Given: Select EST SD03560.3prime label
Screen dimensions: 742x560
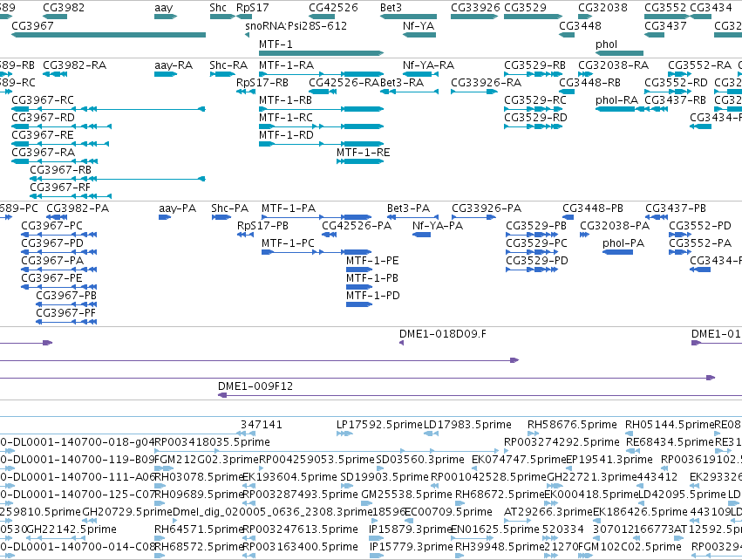Looking at the screenshot, I should point(420,460).
